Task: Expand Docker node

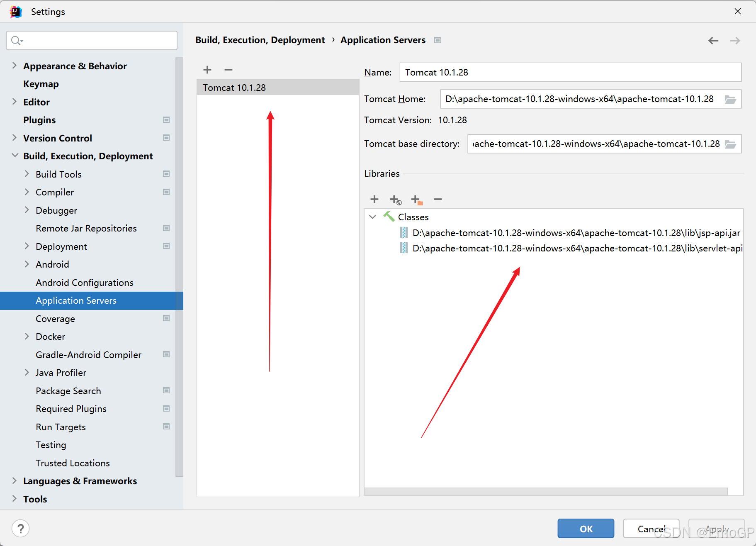Action: pos(27,336)
